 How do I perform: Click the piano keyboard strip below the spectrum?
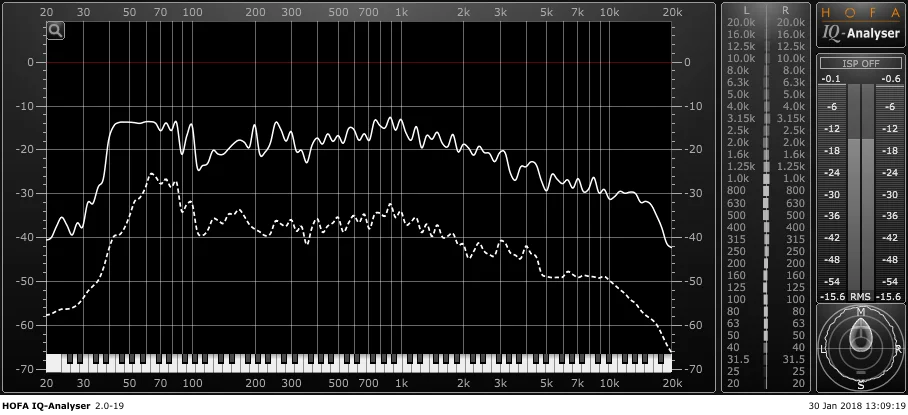click(x=358, y=363)
